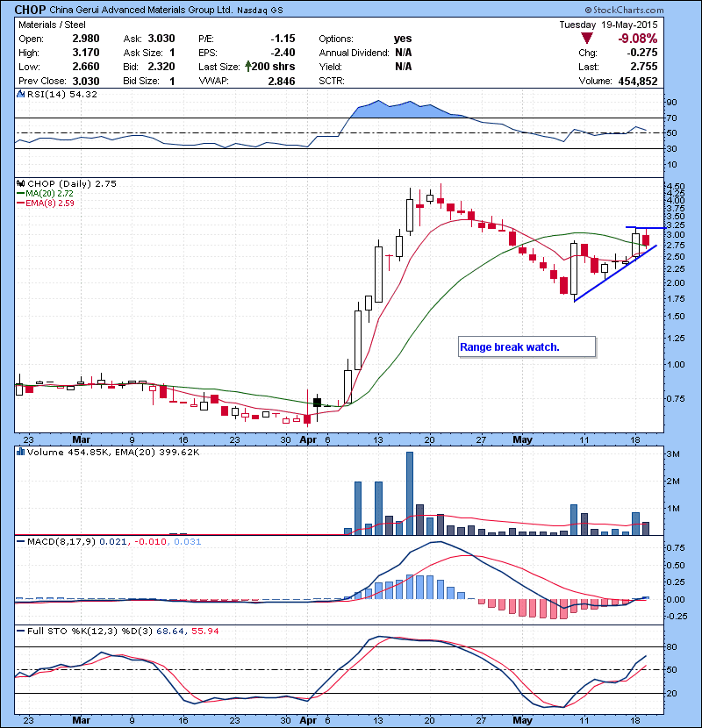
Task: Click the green up arrow before 200 shrs
Action: pyautogui.click(x=248, y=67)
